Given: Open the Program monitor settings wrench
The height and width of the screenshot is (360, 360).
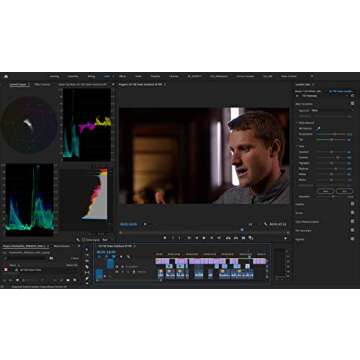Looking at the screenshot, I should [x=265, y=224].
